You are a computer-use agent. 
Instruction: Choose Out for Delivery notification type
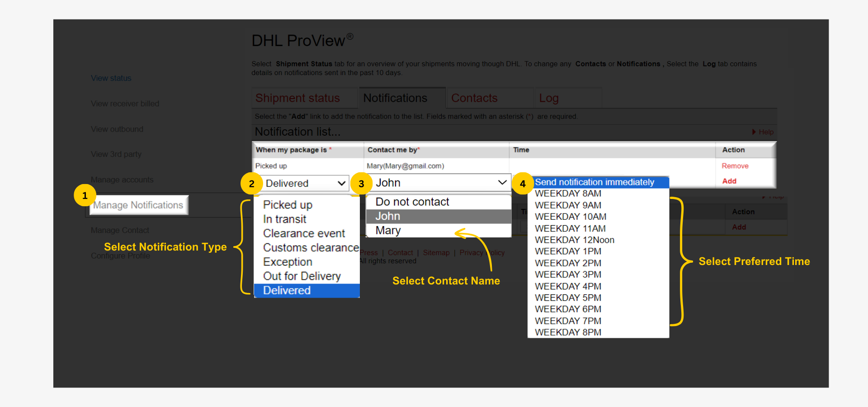pyautogui.click(x=307, y=276)
